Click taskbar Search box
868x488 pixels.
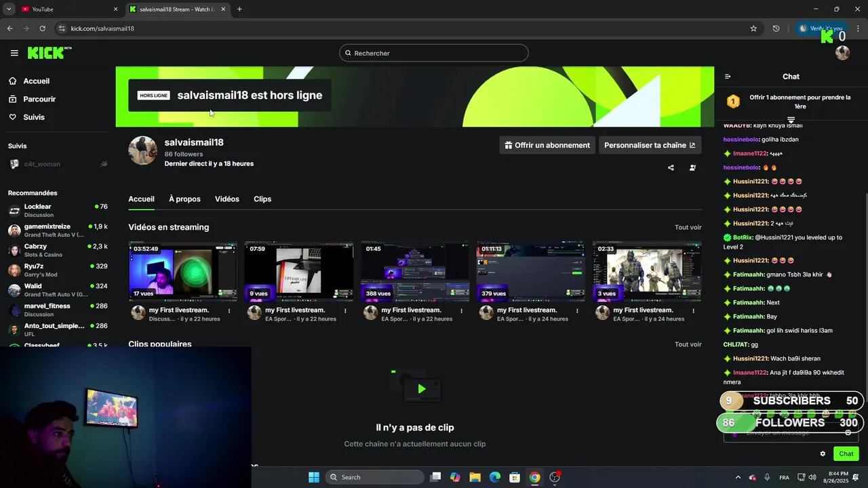click(375, 477)
